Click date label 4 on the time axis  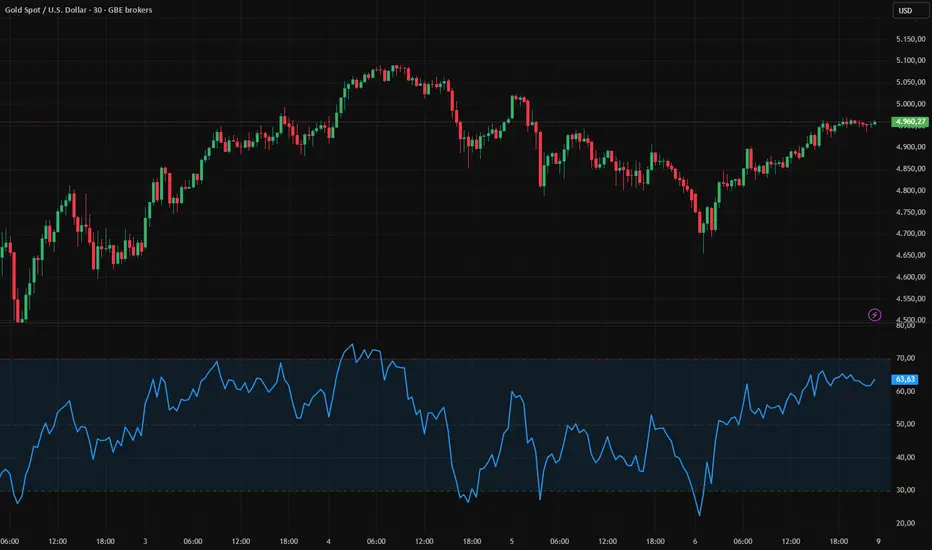point(328,541)
